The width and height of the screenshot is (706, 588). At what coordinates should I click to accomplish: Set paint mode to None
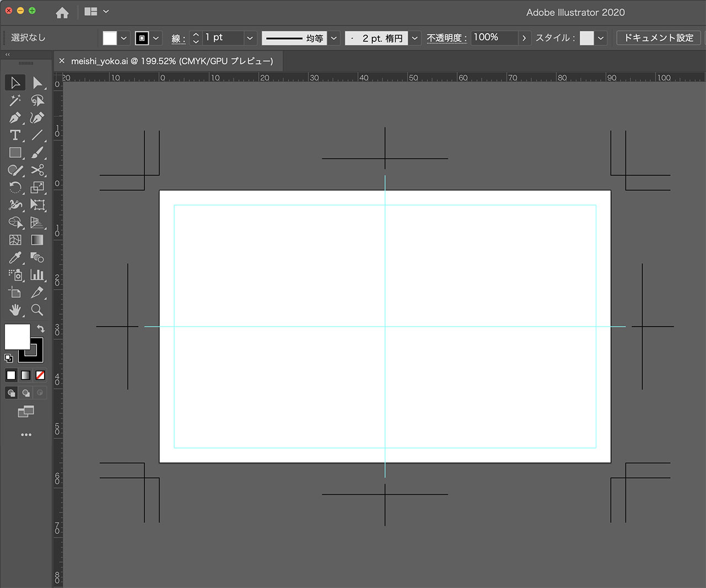pos(40,375)
